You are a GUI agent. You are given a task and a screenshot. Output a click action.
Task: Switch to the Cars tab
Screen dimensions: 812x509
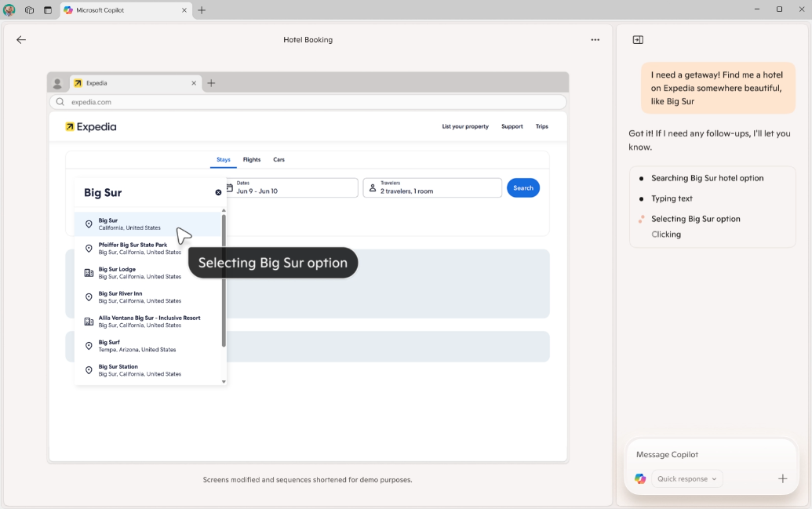coord(279,159)
